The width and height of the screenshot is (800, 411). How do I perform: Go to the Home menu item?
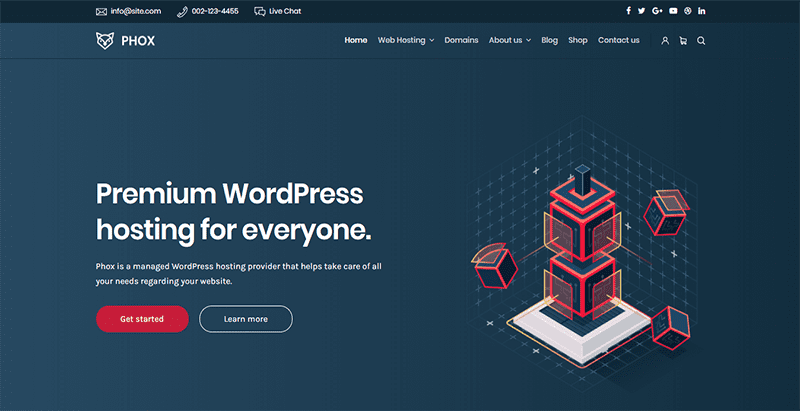356,40
